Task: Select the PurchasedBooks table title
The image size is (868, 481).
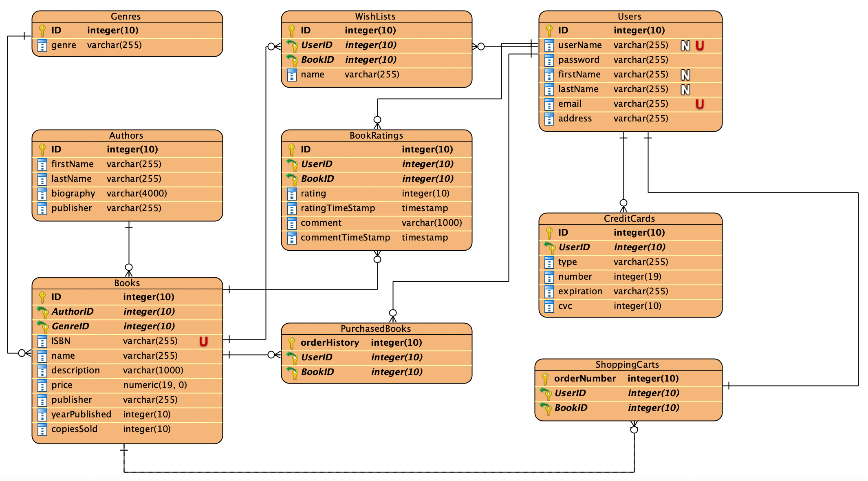Action: 376,329
